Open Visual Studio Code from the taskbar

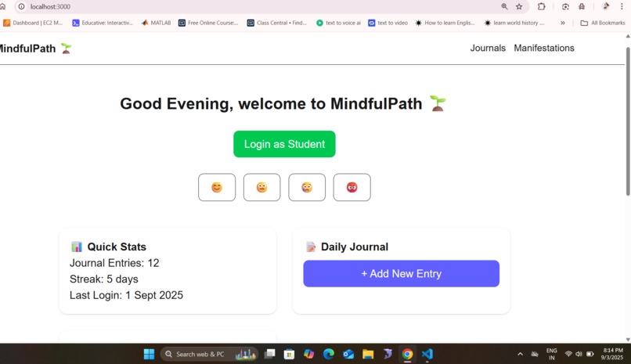coord(427,354)
